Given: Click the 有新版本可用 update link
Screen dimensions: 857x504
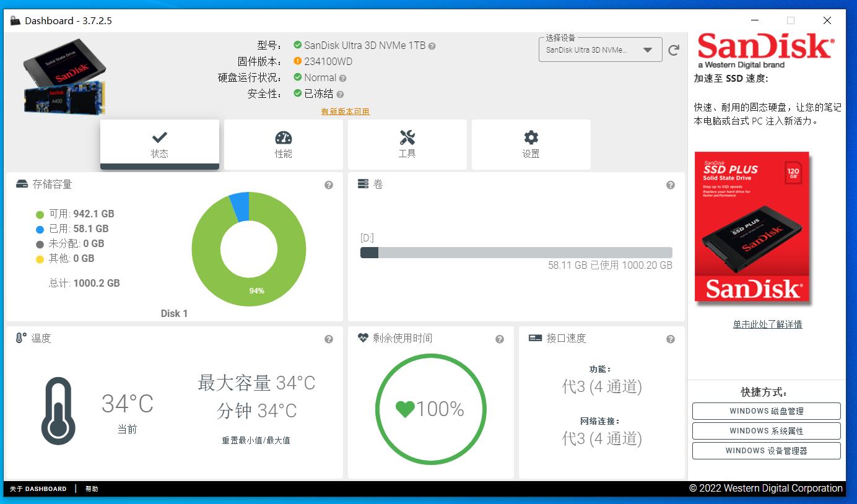Looking at the screenshot, I should (x=344, y=111).
